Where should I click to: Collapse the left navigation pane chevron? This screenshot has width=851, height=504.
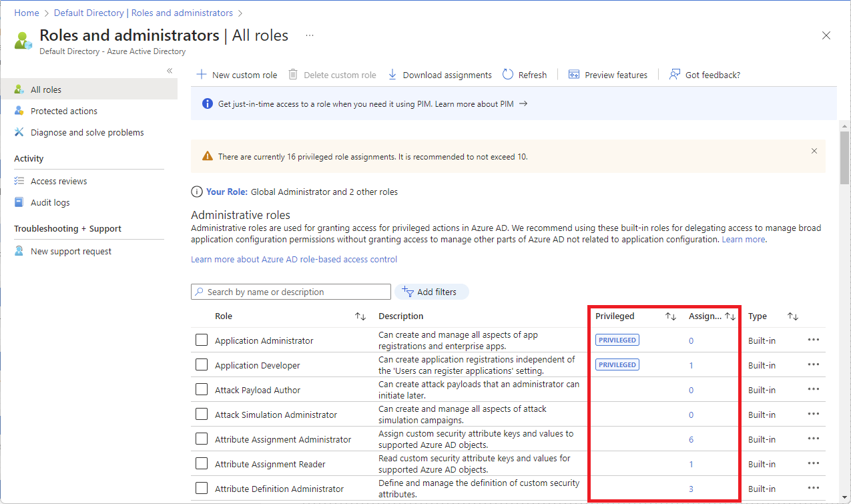coord(170,71)
